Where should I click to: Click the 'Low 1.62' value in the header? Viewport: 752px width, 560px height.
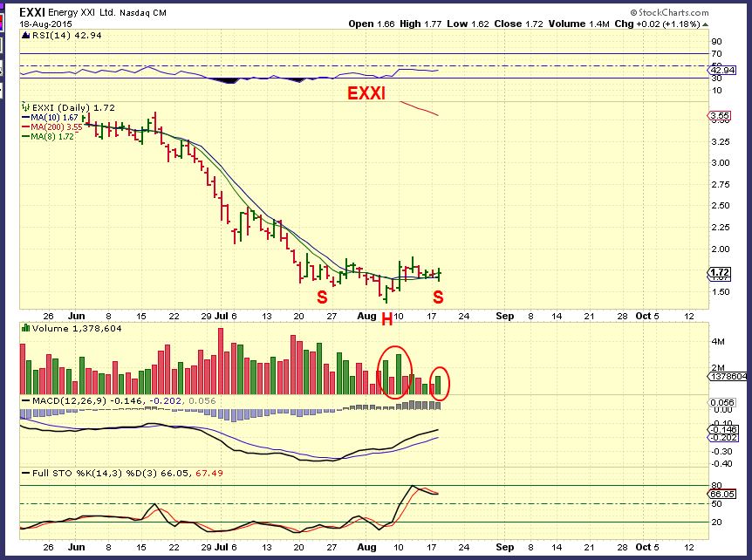click(468, 24)
